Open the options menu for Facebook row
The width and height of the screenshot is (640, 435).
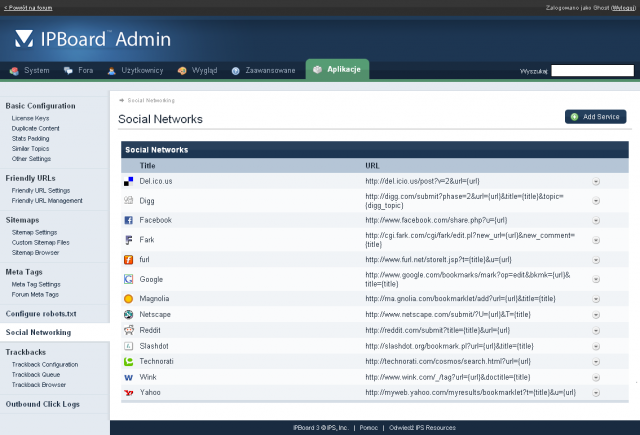(x=596, y=221)
